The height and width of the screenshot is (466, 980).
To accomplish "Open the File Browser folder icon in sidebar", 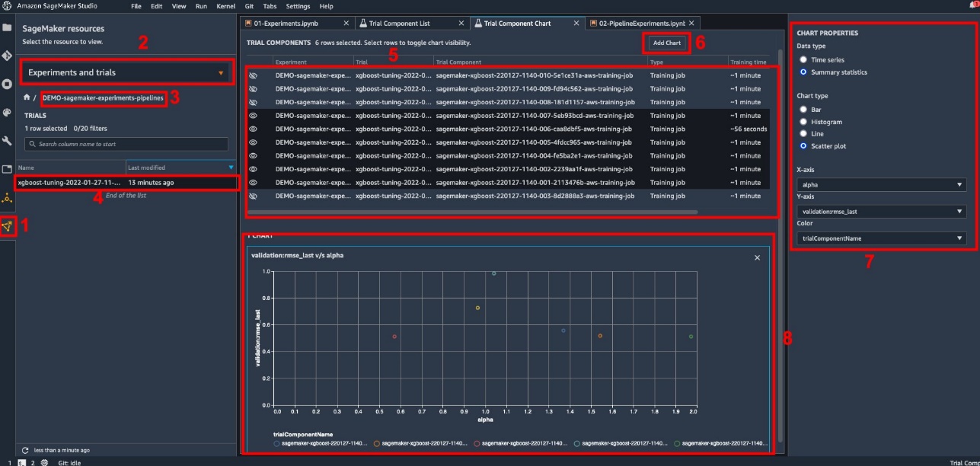I will (7, 27).
